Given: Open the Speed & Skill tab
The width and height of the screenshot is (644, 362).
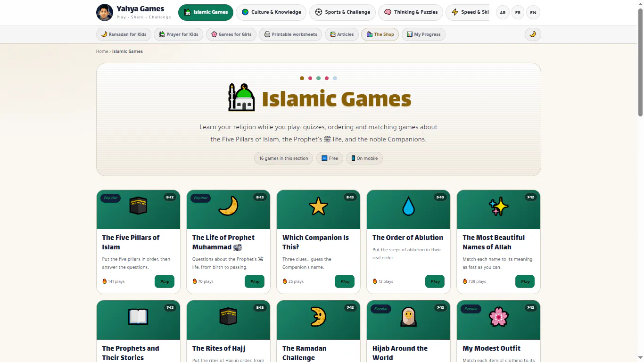Looking at the screenshot, I should click(x=468, y=12).
